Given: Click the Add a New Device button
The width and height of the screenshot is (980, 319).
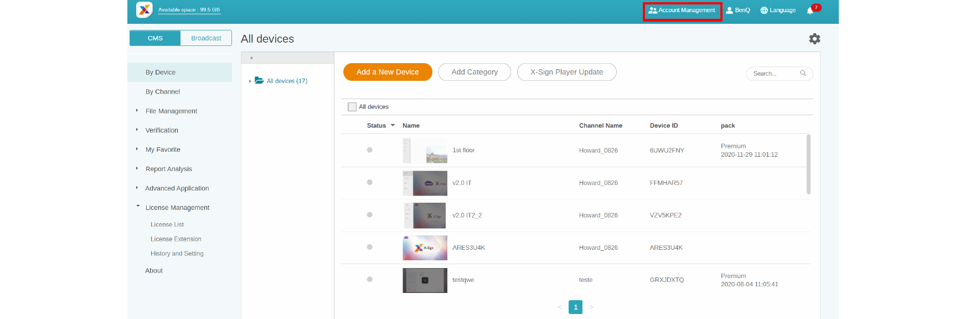Looking at the screenshot, I should pyautogui.click(x=388, y=72).
